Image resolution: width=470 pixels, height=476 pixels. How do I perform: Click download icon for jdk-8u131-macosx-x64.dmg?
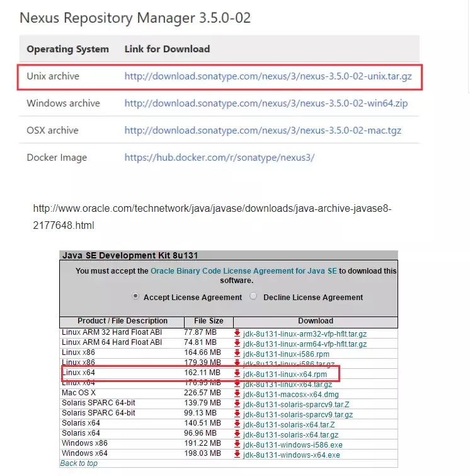pyautogui.click(x=238, y=394)
